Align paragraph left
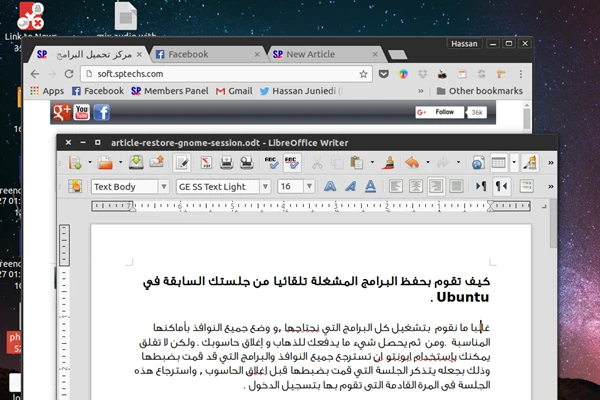Image resolution: width=600 pixels, height=400 pixels. pos(396,186)
